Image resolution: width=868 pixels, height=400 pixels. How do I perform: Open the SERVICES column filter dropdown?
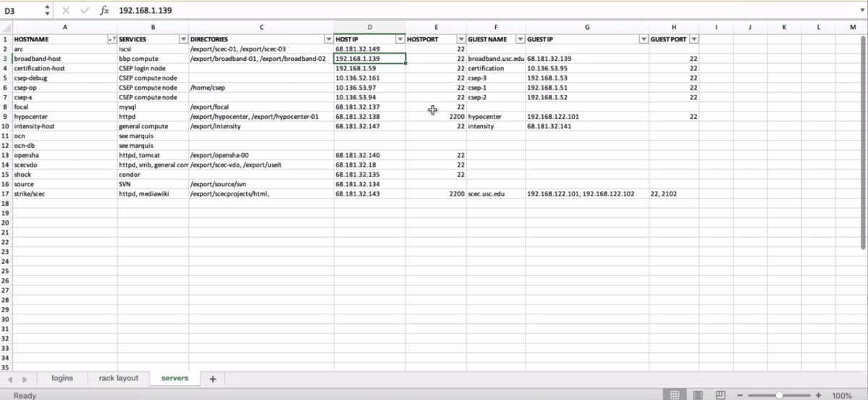tap(183, 39)
